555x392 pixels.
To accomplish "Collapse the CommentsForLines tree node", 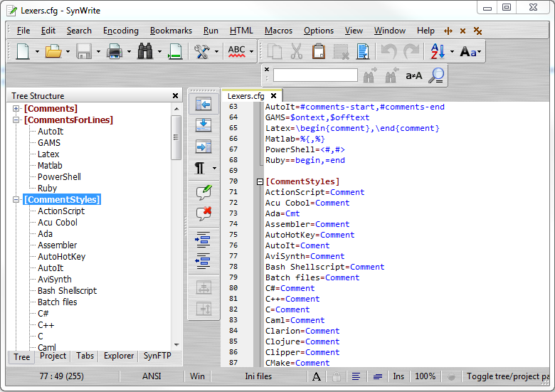I will click(16, 120).
